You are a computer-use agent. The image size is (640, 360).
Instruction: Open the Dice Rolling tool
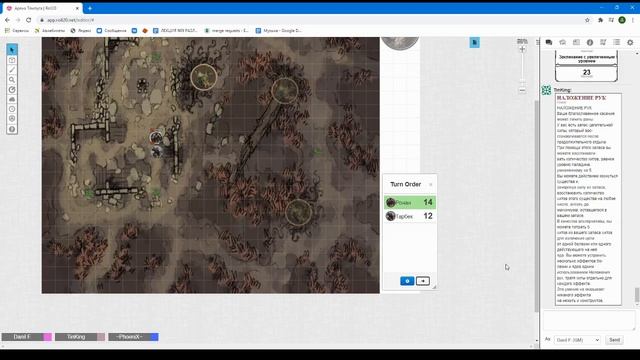click(x=12, y=119)
